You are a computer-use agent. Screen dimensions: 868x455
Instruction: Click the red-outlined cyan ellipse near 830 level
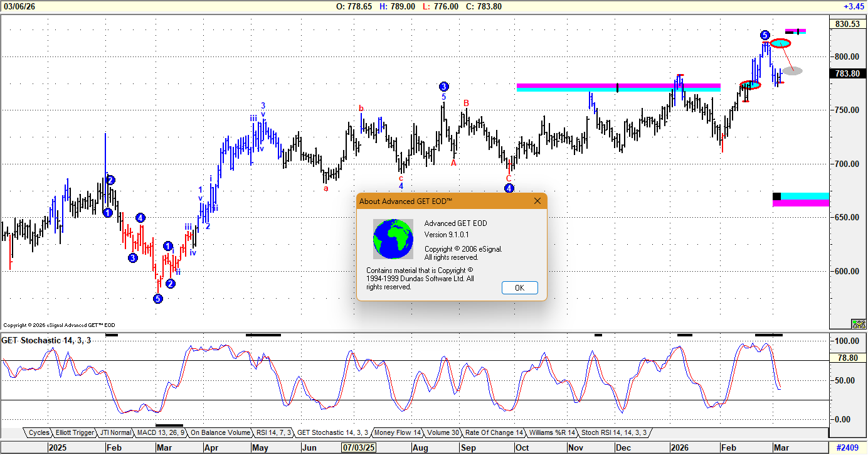pyautogui.click(x=780, y=43)
